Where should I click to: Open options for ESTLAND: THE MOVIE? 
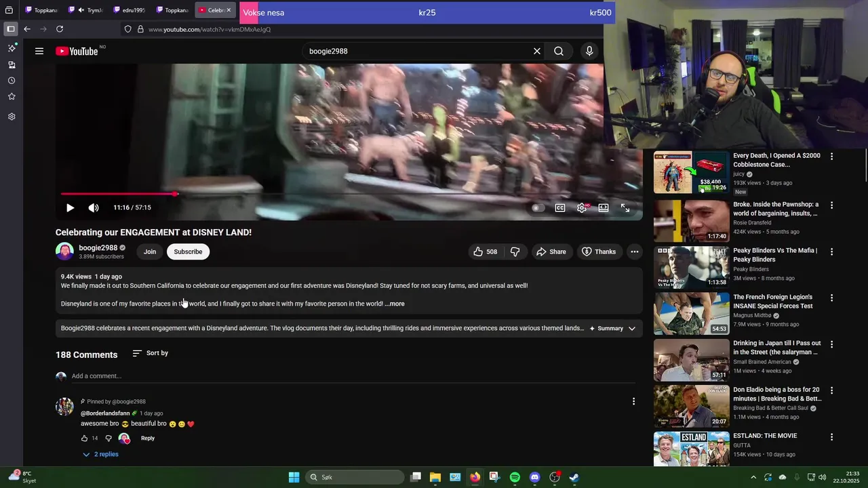tap(832, 437)
